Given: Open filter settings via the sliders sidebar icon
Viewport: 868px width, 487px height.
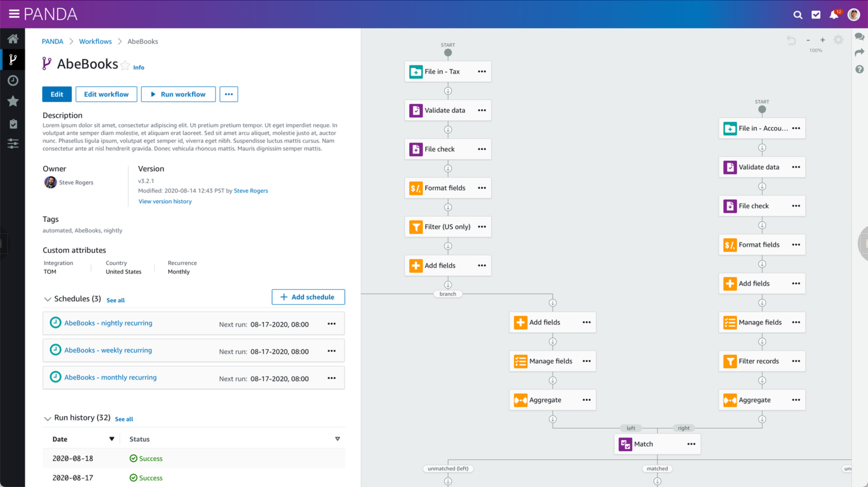Looking at the screenshot, I should click(x=13, y=144).
